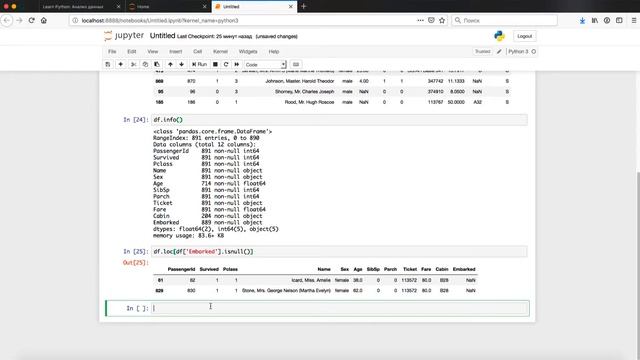Open the browser library icon
This screenshot has height=360, width=640.
(595, 20)
